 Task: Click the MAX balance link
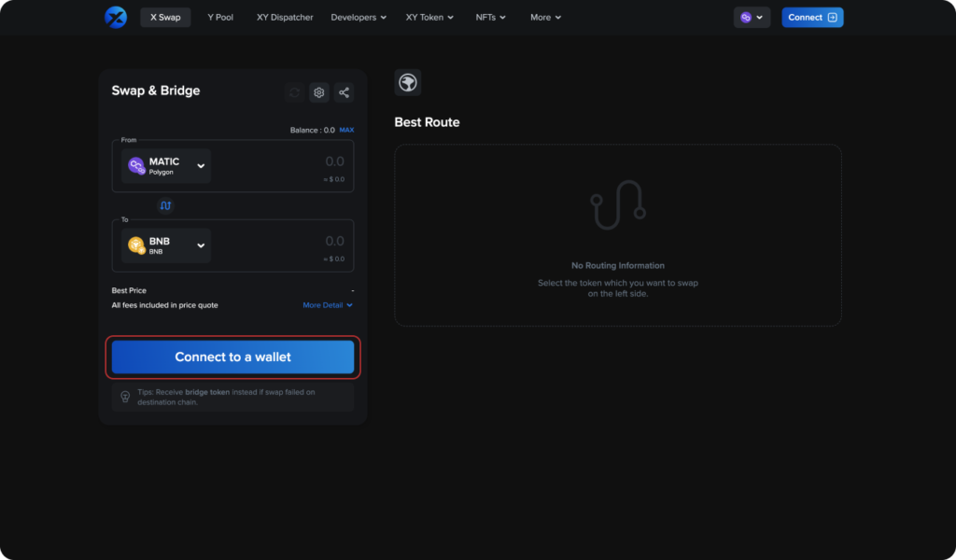tap(346, 130)
